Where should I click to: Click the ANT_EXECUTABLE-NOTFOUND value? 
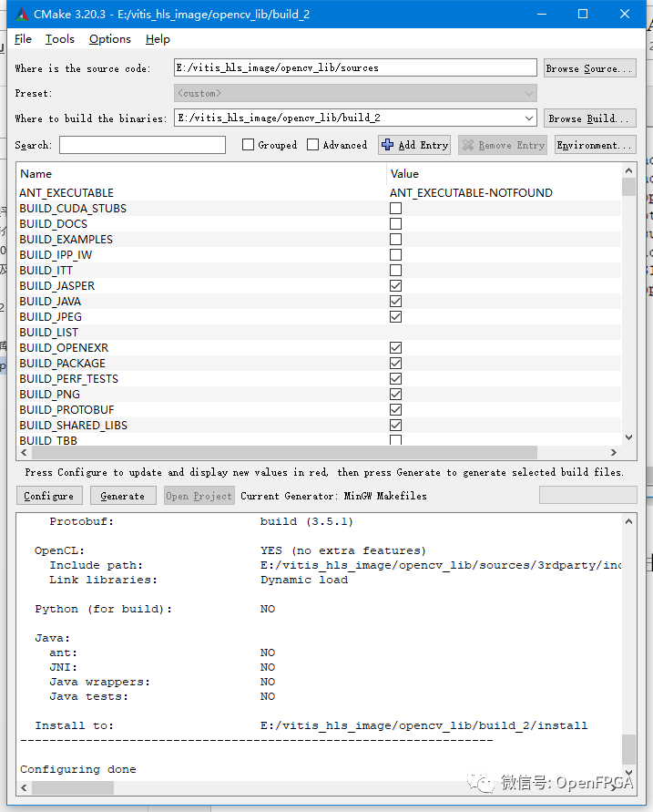coord(471,192)
